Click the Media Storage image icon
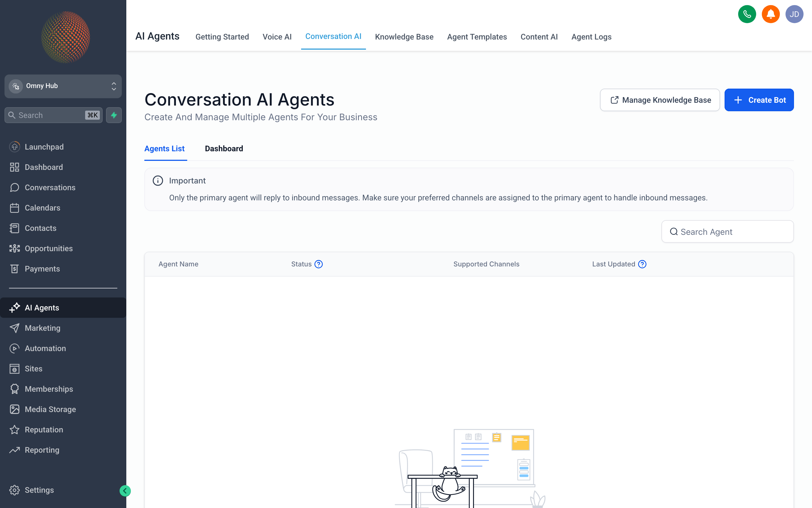Screen dimensions: 812x508 pos(14,409)
